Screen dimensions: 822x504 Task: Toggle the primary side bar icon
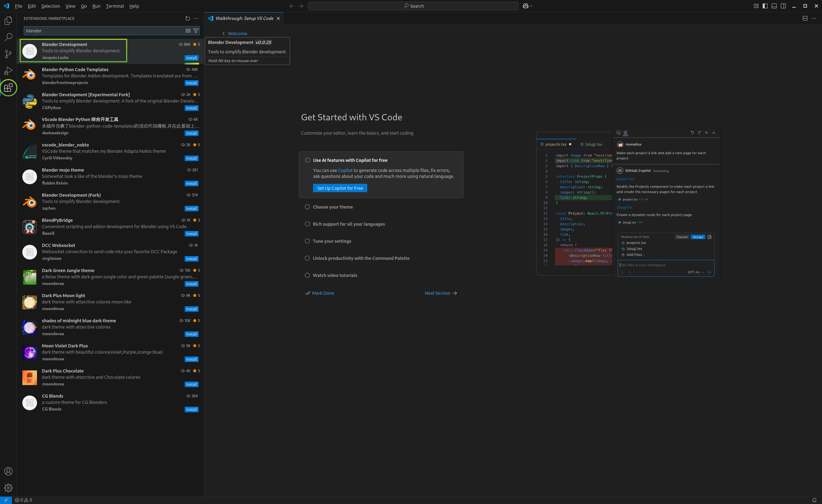coord(765,6)
